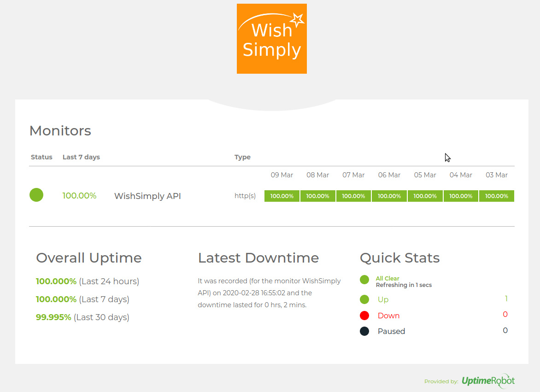
Task: Select the 06 Mar 100.00% bar
Action: [389, 196]
